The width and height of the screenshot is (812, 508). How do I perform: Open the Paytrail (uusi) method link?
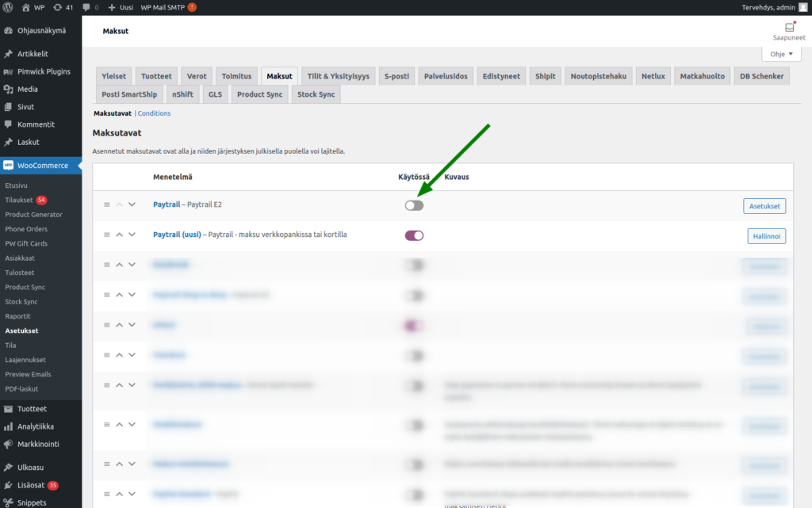[177, 235]
